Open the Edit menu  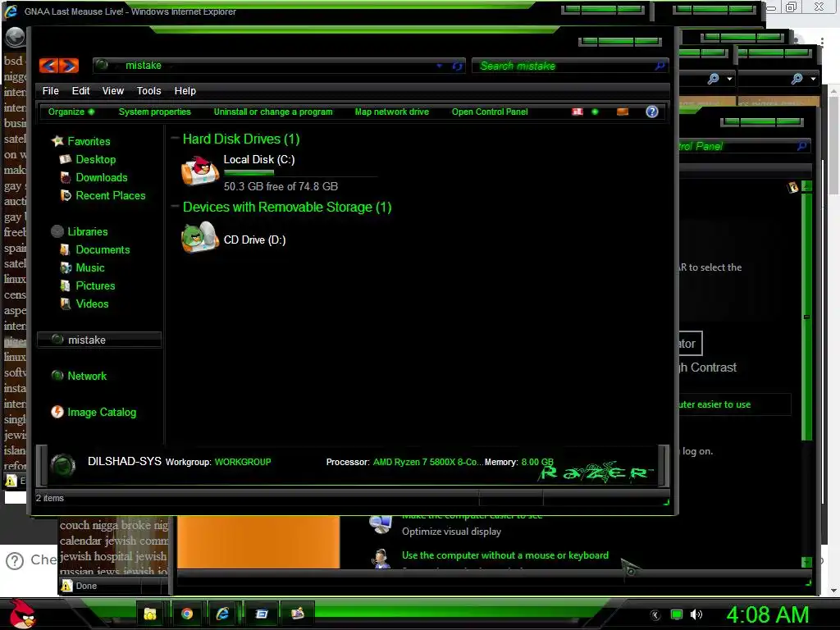click(81, 90)
